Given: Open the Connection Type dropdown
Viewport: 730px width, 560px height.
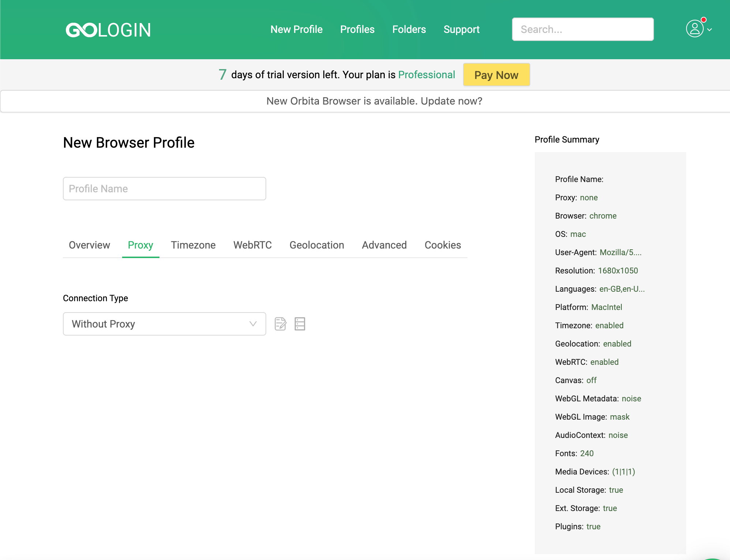Looking at the screenshot, I should pyautogui.click(x=164, y=324).
